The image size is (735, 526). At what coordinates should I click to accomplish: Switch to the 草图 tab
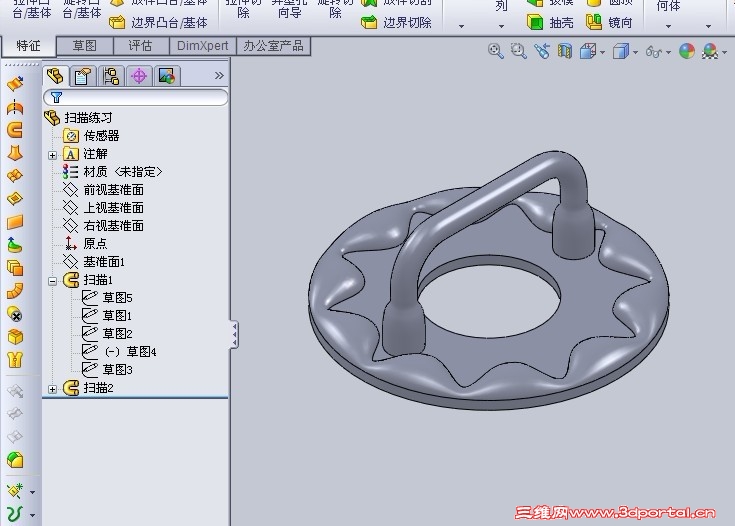[x=85, y=45]
